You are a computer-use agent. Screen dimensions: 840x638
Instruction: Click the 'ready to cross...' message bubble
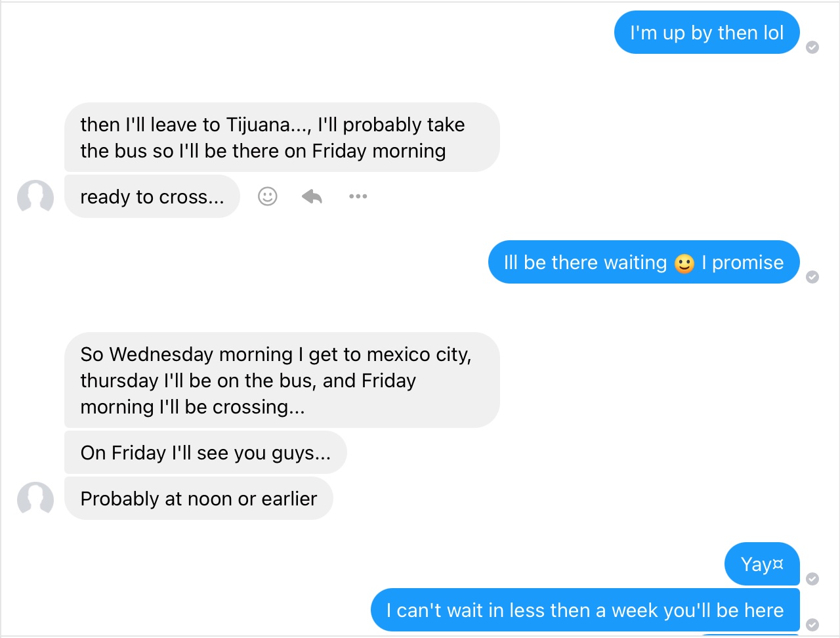(152, 196)
